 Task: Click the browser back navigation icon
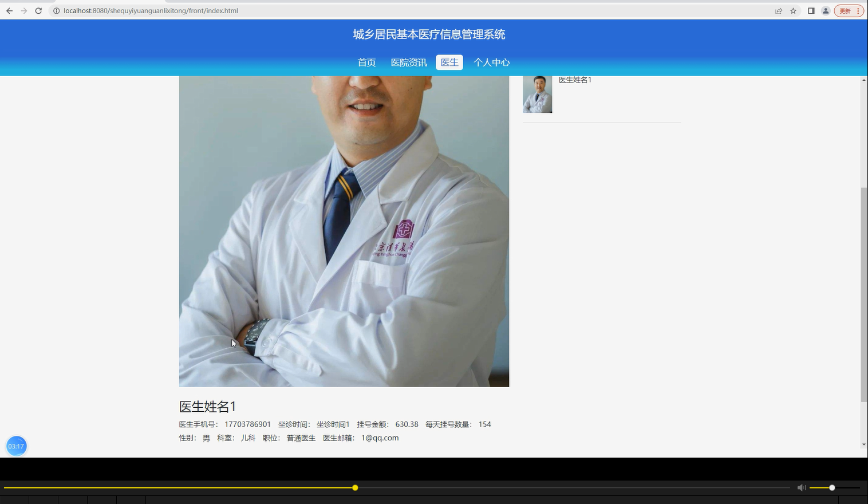click(9, 10)
